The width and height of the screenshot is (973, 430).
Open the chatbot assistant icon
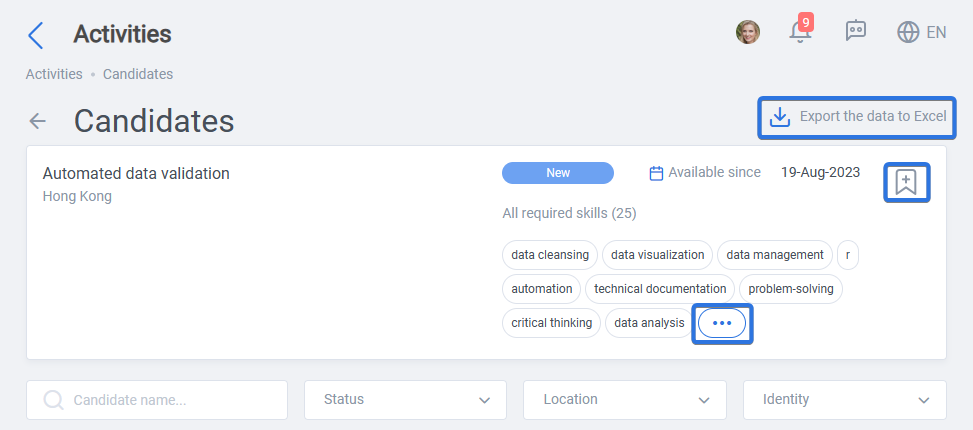click(856, 31)
